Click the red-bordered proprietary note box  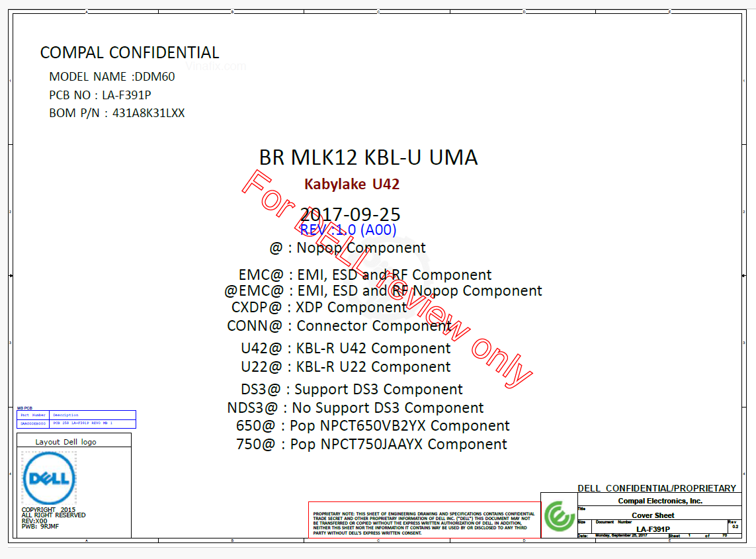(424, 519)
